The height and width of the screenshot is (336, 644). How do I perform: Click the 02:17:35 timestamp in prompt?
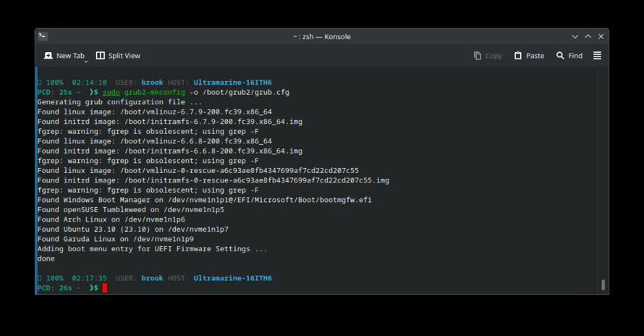[89, 278]
